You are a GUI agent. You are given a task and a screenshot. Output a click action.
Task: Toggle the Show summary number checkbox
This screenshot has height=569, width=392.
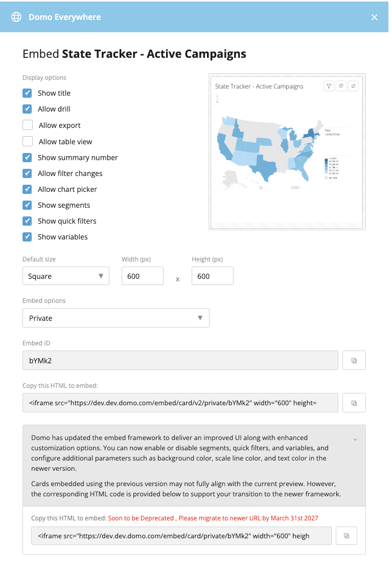[x=27, y=158]
